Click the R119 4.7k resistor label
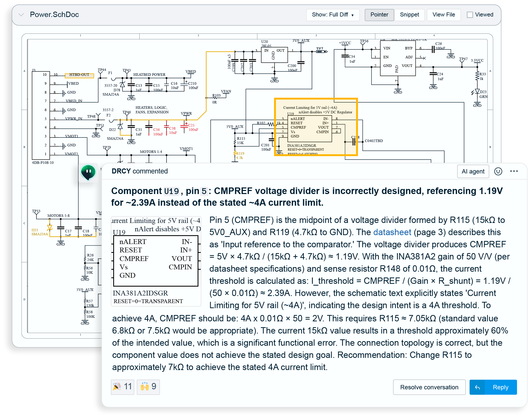Viewport: 532px width, 419px height. click(240, 155)
